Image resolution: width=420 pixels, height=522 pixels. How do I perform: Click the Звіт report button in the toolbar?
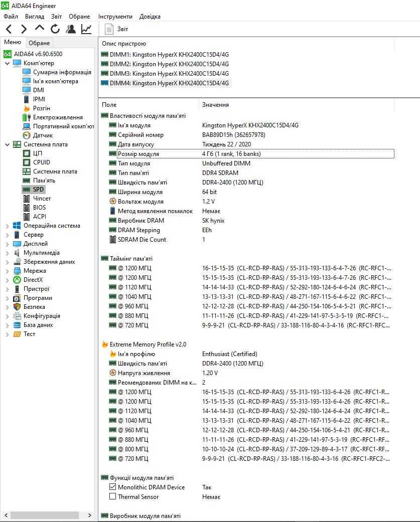coord(116,29)
